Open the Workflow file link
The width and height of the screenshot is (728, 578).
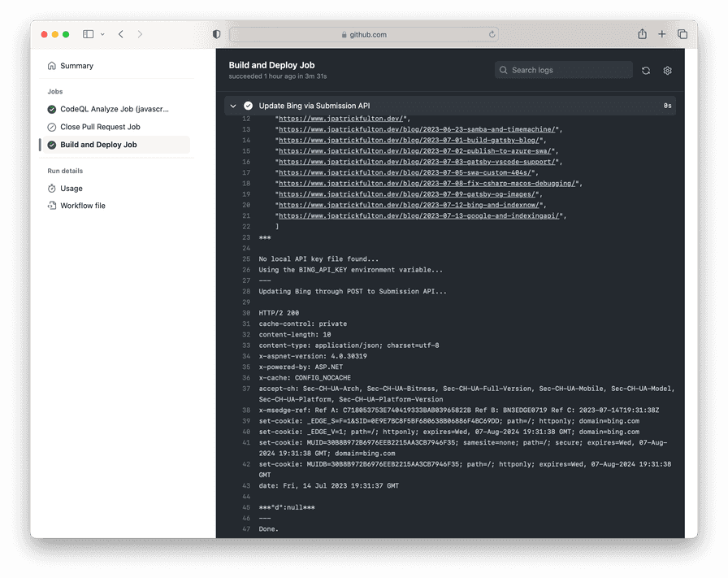click(x=82, y=206)
